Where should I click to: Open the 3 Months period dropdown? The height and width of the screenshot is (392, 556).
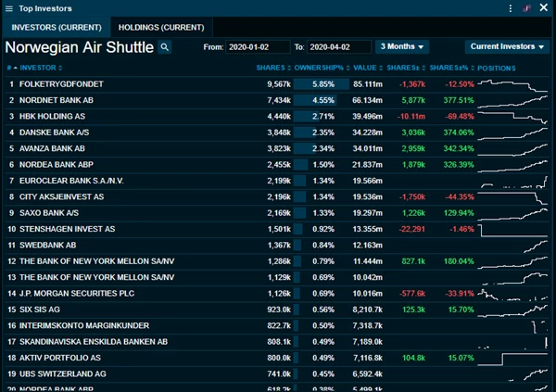click(402, 47)
